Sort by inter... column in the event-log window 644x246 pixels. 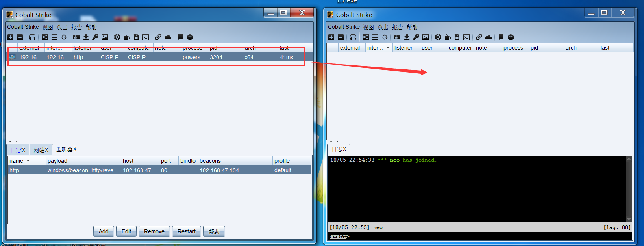[379, 48]
